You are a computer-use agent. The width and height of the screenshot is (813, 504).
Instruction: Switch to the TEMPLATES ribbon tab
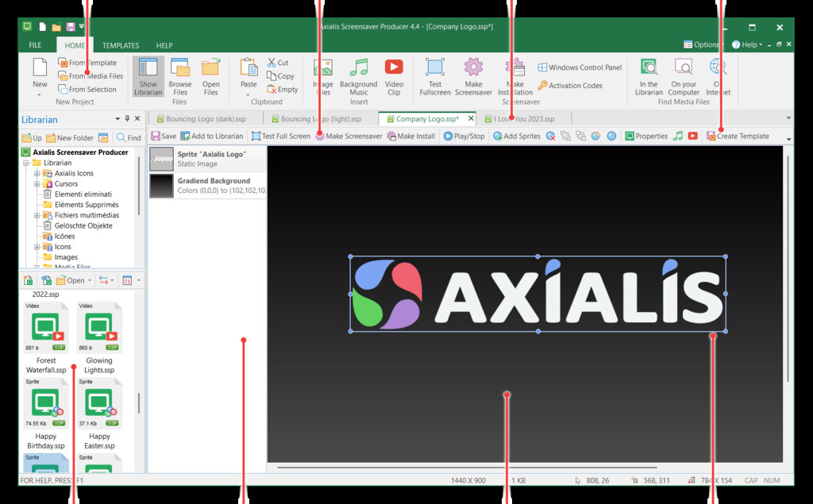click(121, 45)
